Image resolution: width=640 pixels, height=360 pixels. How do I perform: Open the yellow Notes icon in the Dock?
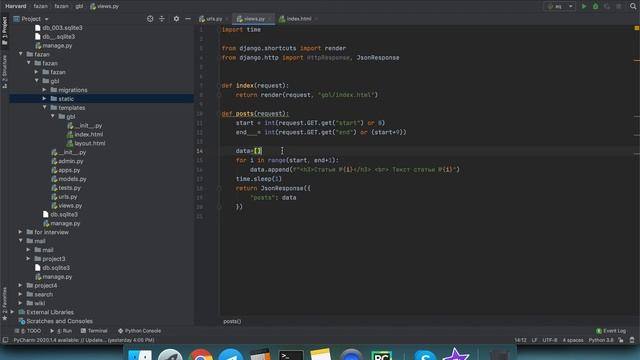(320, 354)
